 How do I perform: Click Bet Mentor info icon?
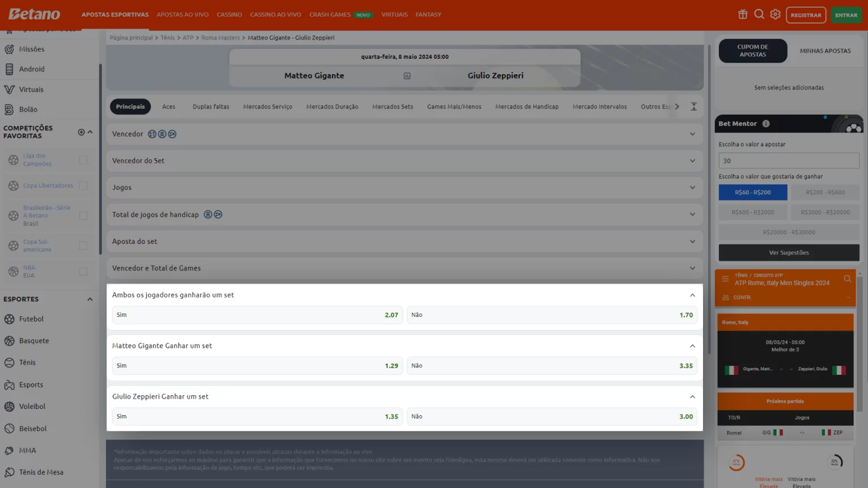(766, 124)
